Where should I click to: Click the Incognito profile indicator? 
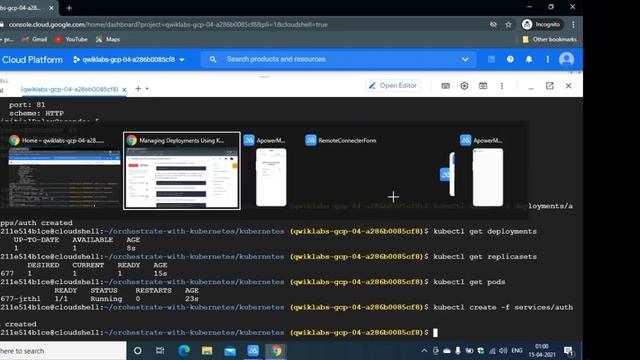[x=542, y=24]
